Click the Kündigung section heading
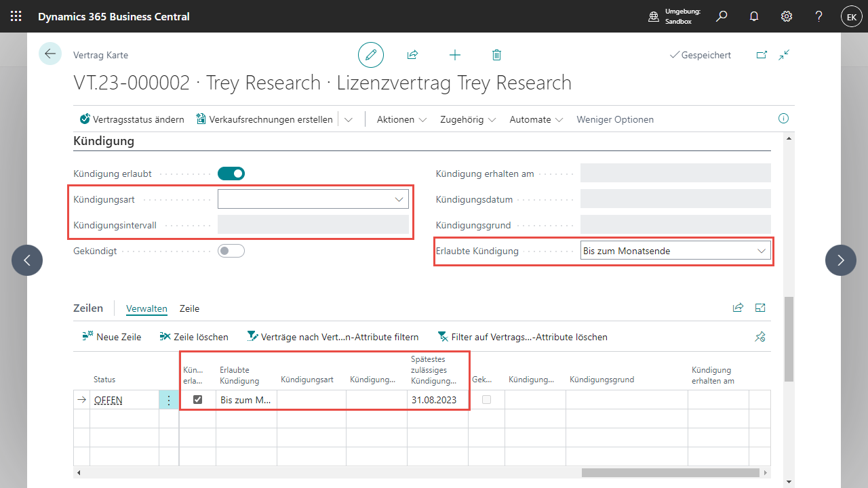This screenshot has height=488, width=868. click(104, 141)
